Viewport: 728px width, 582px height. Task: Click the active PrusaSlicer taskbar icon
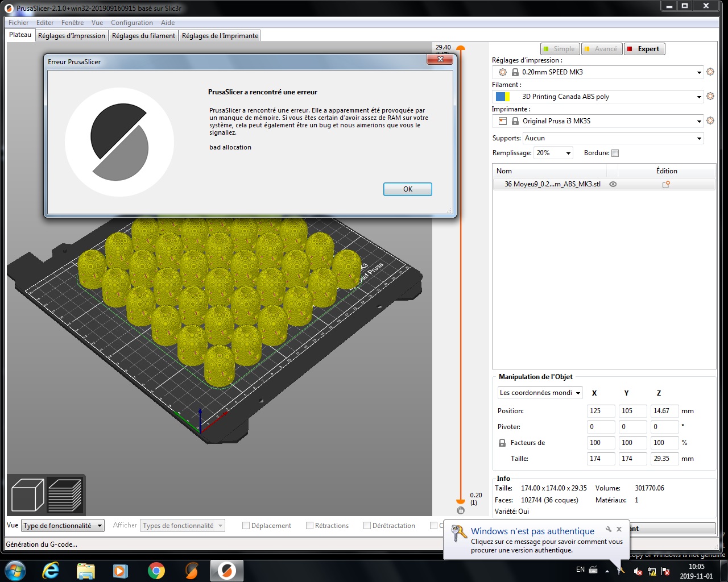(227, 571)
